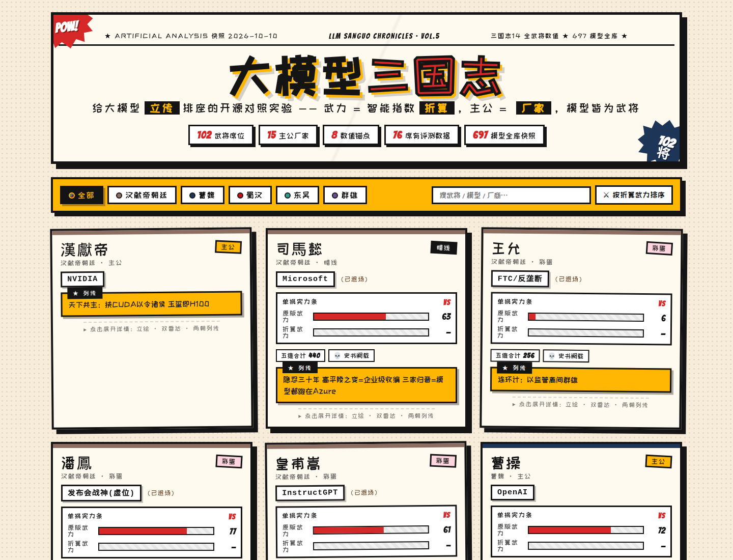
Task: Click the OpenAI vendor tag
Action: (x=513, y=492)
